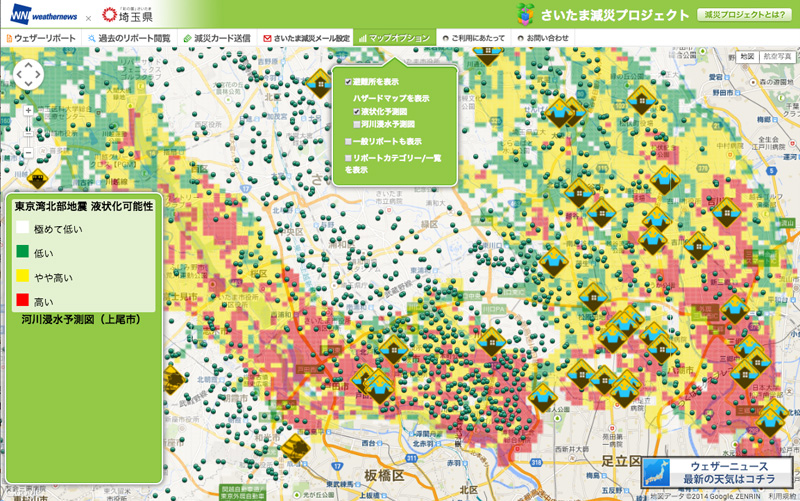Screen dimensions: 800x501
Task: Zoom in with the map plus button
Action: tap(28, 111)
